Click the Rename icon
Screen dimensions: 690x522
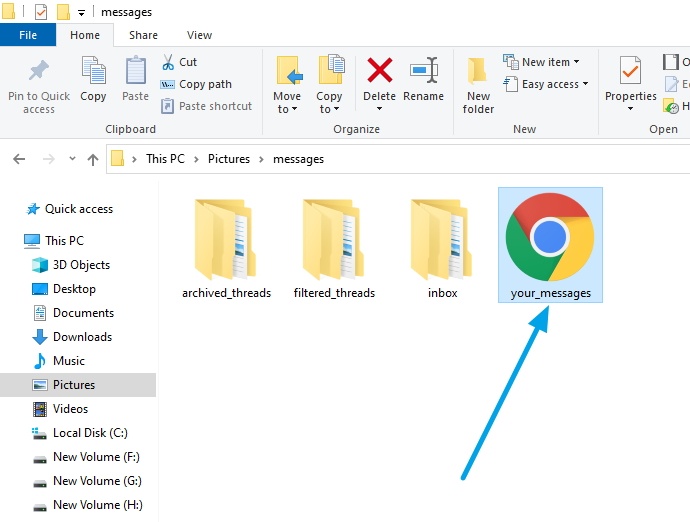423,70
